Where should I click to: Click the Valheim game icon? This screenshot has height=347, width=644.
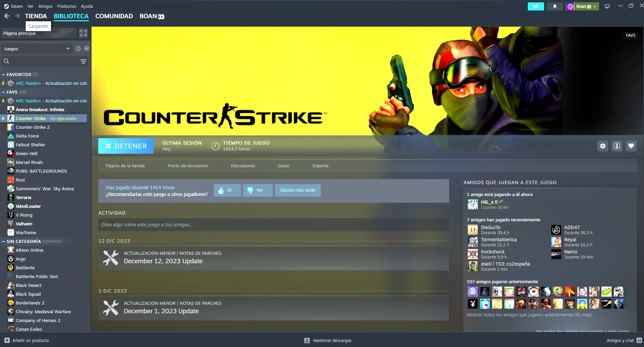pos(11,224)
